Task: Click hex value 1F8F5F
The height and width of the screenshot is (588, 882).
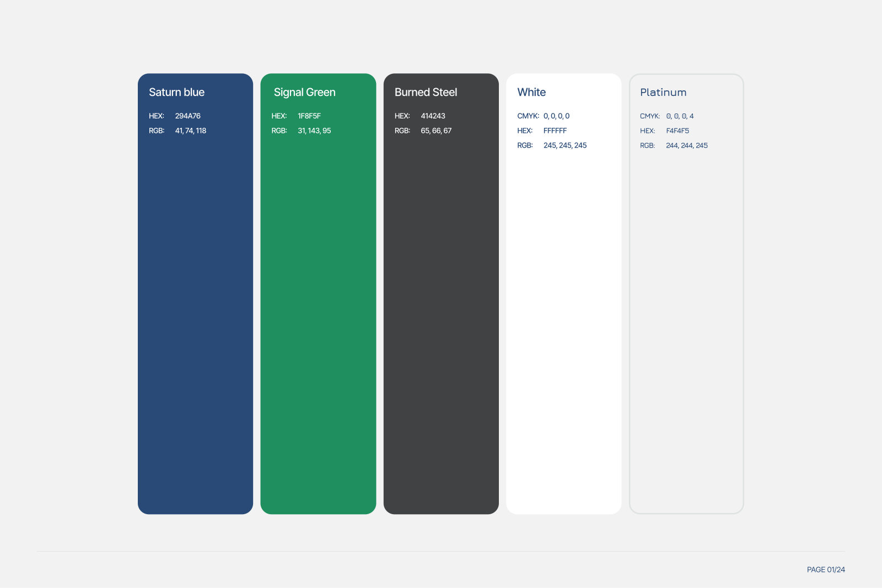Action: pos(309,116)
